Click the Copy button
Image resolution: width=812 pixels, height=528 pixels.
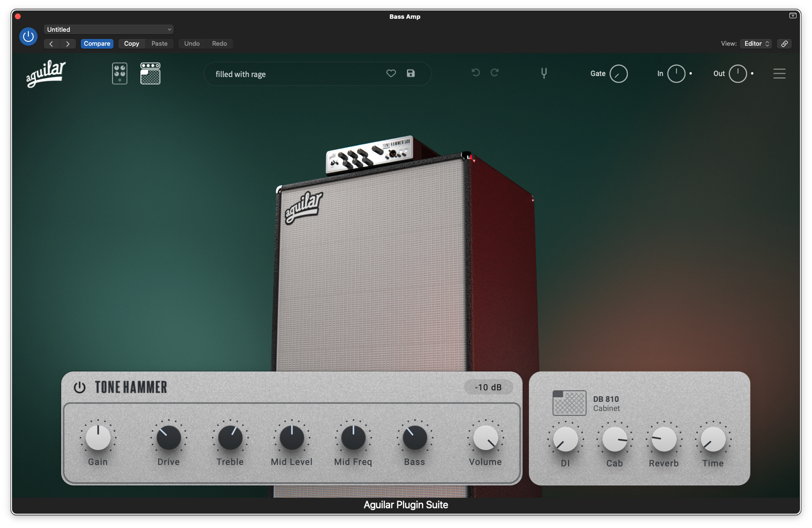[131, 44]
